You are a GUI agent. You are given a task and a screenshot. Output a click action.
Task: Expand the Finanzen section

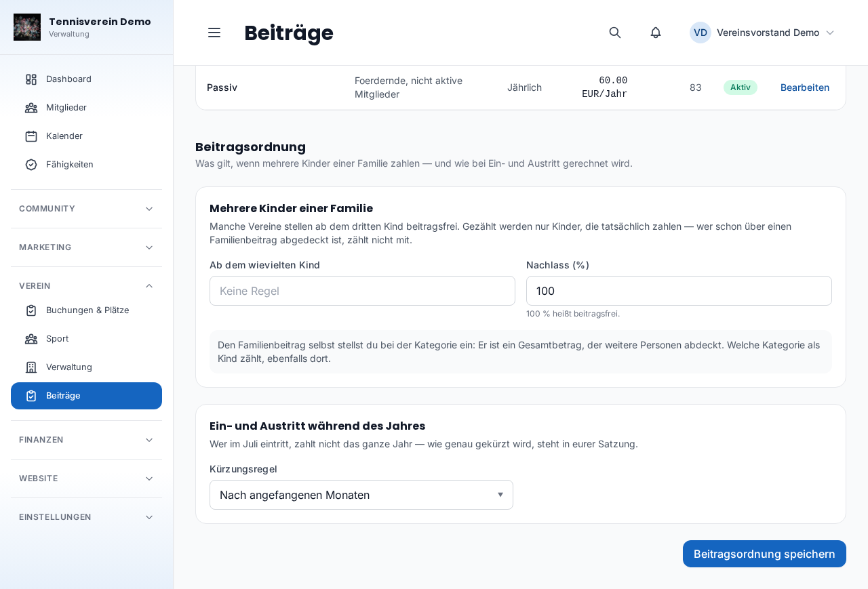pos(86,440)
